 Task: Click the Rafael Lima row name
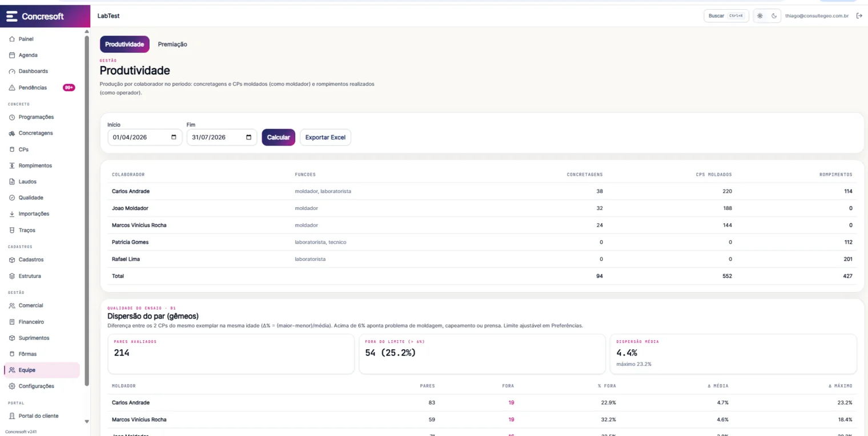tap(126, 259)
